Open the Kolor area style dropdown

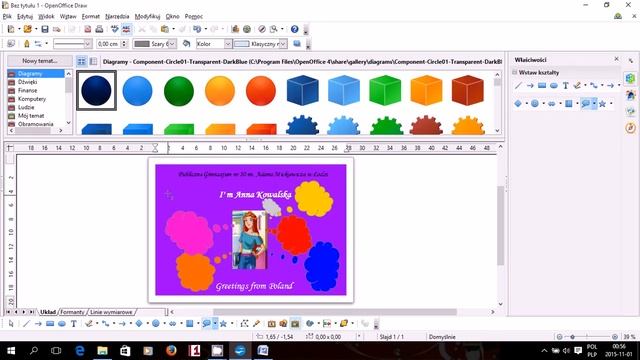coord(228,44)
